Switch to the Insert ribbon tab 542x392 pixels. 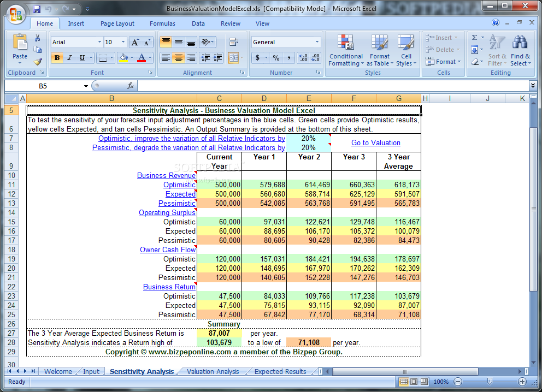click(76, 23)
